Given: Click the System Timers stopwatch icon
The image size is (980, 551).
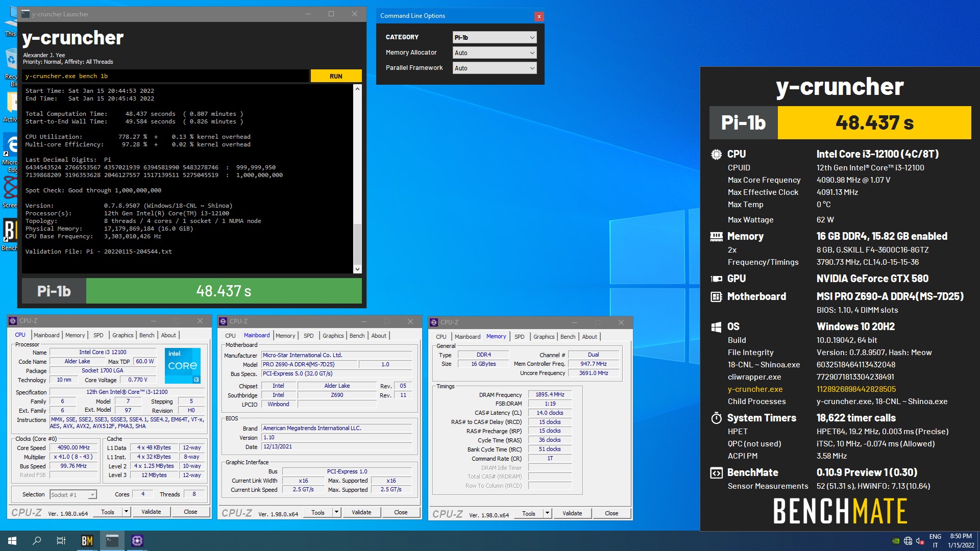Looking at the screenshot, I should point(717,418).
